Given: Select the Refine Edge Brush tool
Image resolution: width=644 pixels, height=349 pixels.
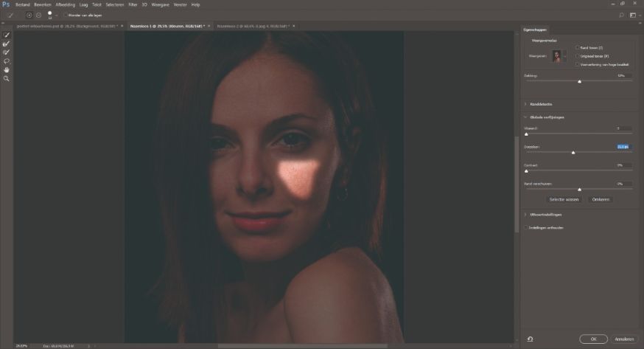Looking at the screenshot, I should tap(7, 44).
